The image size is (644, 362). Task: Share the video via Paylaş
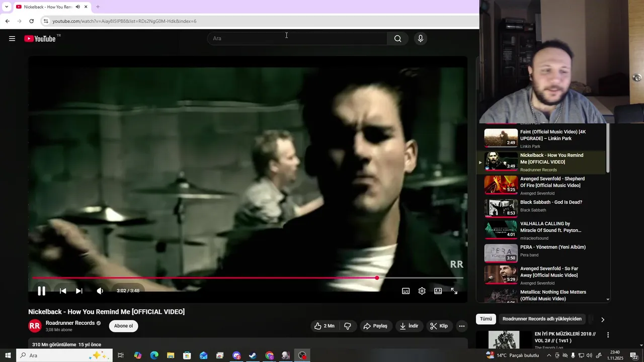375,326
